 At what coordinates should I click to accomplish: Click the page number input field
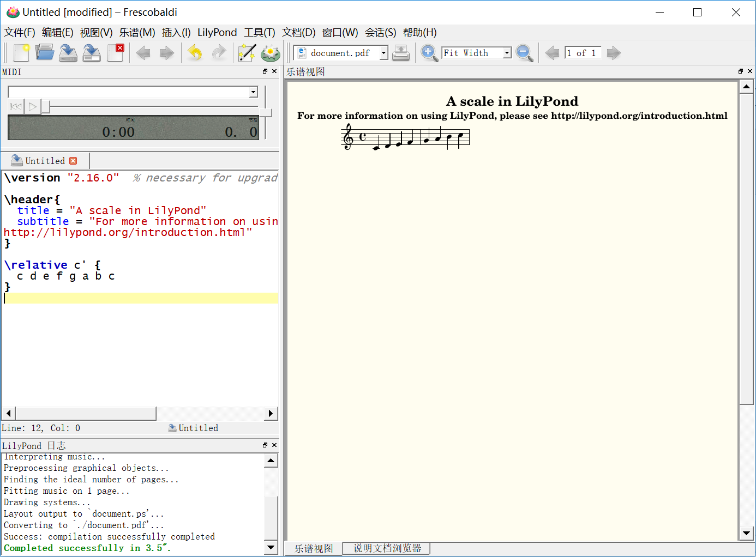tap(583, 53)
